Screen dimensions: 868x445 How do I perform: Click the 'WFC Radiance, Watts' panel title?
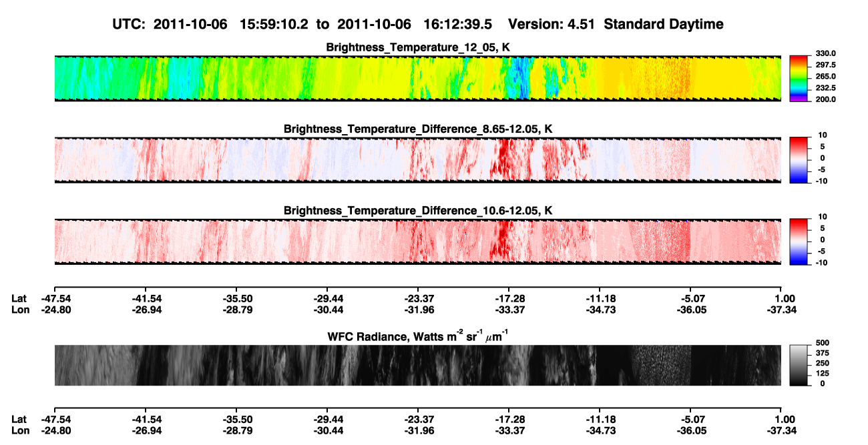point(418,336)
